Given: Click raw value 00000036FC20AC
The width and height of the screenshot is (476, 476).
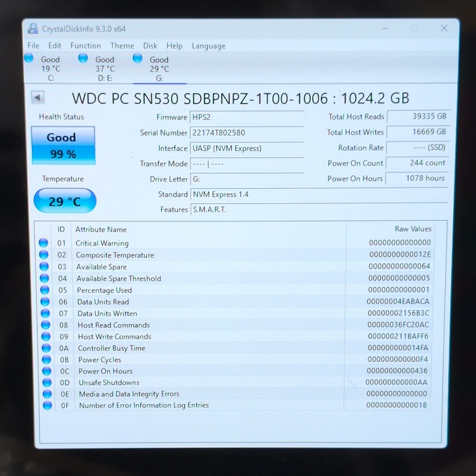Looking at the screenshot, I should pyautogui.click(x=398, y=324).
